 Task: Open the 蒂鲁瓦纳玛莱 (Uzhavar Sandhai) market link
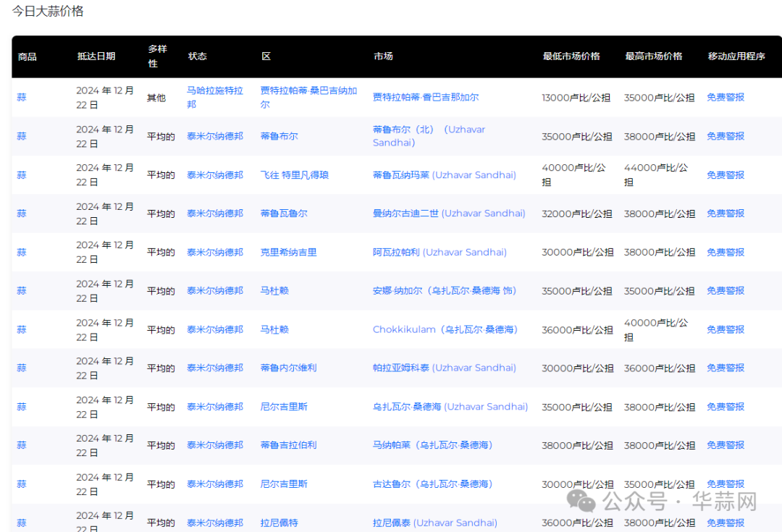(444, 174)
